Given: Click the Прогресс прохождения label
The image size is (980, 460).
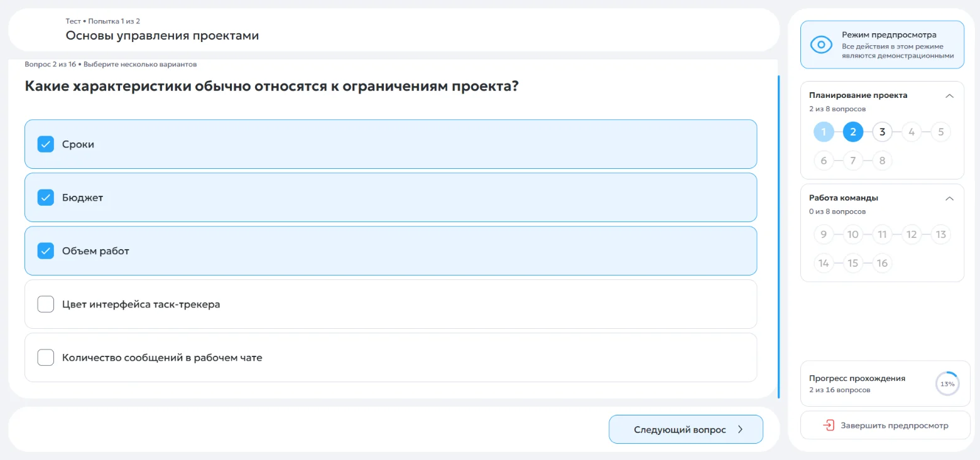Looking at the screenshot, I should pyautogui.click(x=857, y=378).
